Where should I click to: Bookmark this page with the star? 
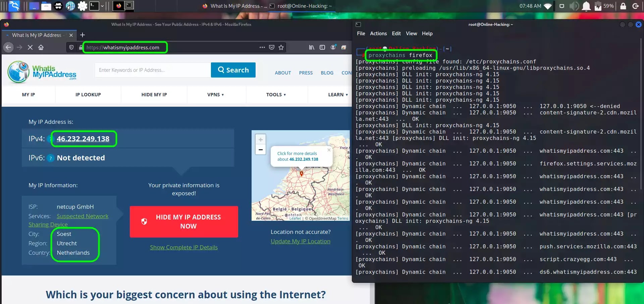pyautogui.click(x=281, y=47)
